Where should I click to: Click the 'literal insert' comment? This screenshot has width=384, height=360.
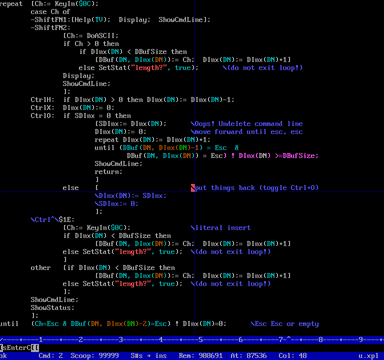(x=222, y=228)
